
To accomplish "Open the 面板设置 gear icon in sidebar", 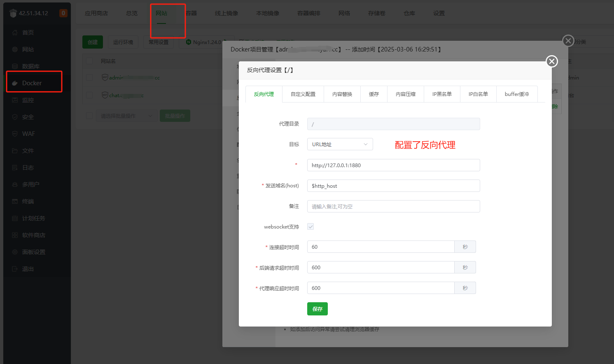I will (15, 252).
